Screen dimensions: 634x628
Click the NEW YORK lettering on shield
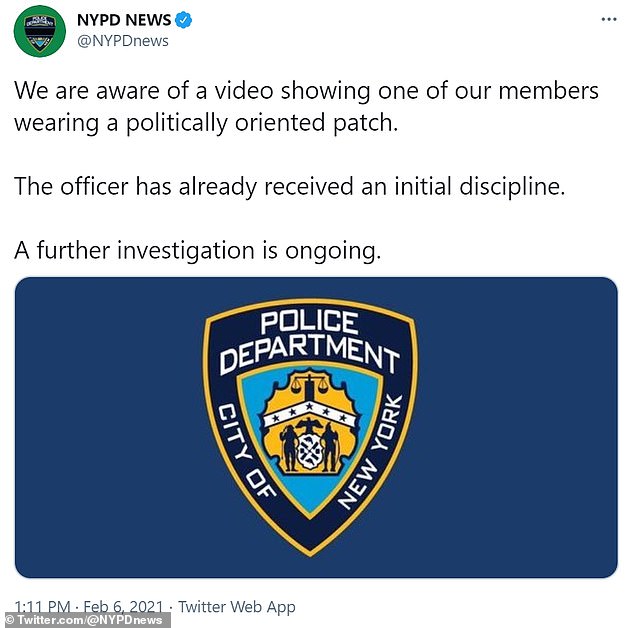click(x=370, y=451)
